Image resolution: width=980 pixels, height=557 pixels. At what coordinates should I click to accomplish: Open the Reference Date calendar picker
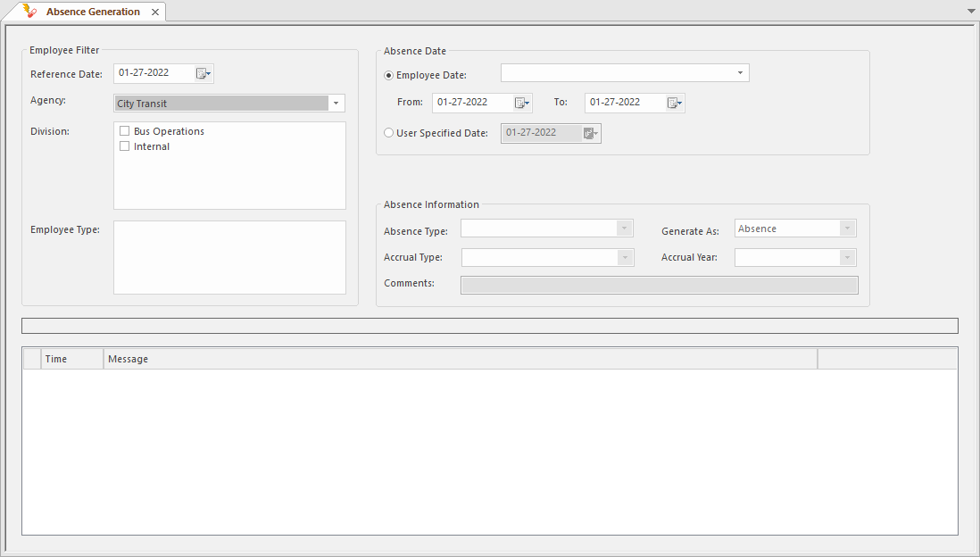coord(203,74)
